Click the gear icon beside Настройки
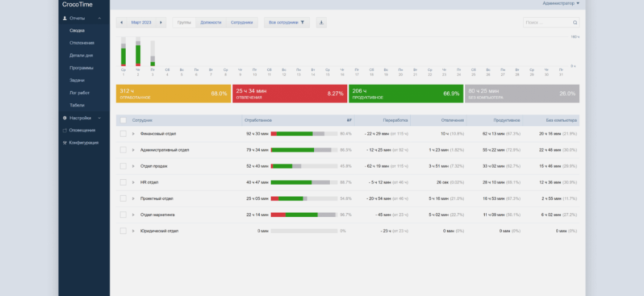The height and width of the screenshot is (296, 644). 65,118
